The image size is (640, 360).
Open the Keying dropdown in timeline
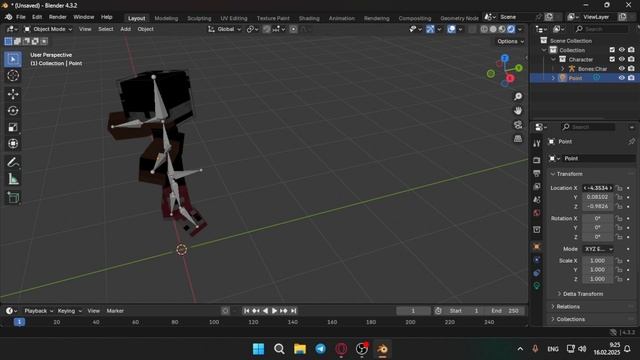coord(69,311)
